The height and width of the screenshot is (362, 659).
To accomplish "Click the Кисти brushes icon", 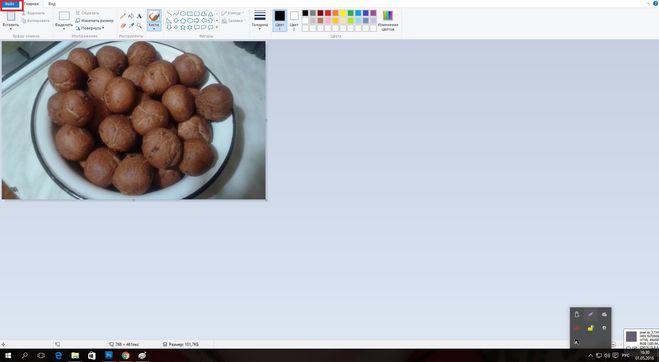I will click(x=154, y=16).
